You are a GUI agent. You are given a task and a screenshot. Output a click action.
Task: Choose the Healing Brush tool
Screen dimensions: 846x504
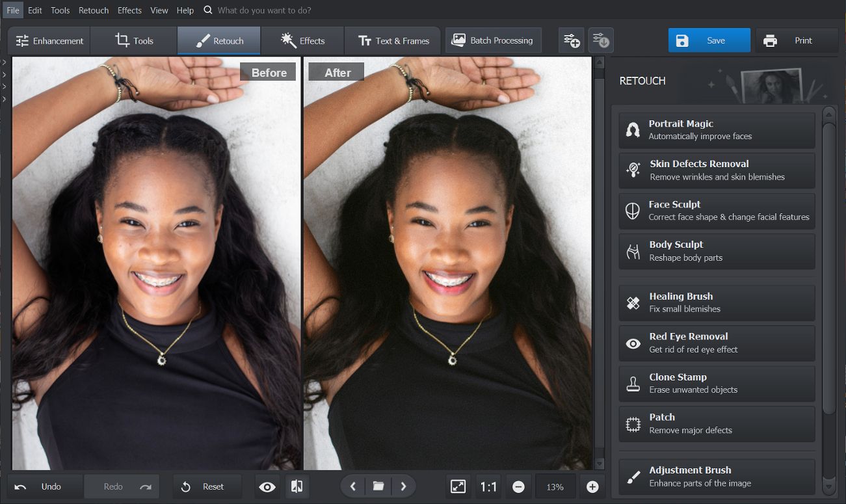(x=717, y=302)
